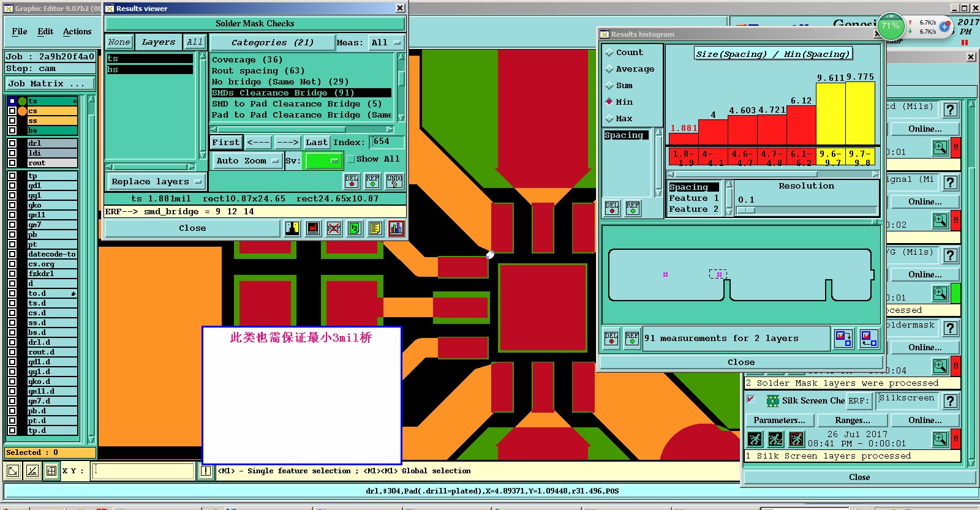980x510 pixels.
Task: Click the Index input field showing 654
Action: [x=387, y=141]
